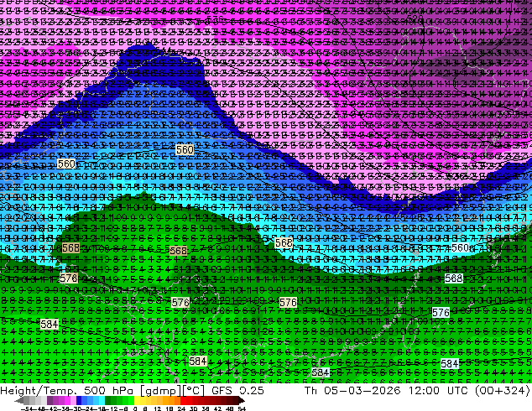Click the light-blue boxed '576' contour label
This screenshot has height=411, width=532.
[x=441, y=312]
